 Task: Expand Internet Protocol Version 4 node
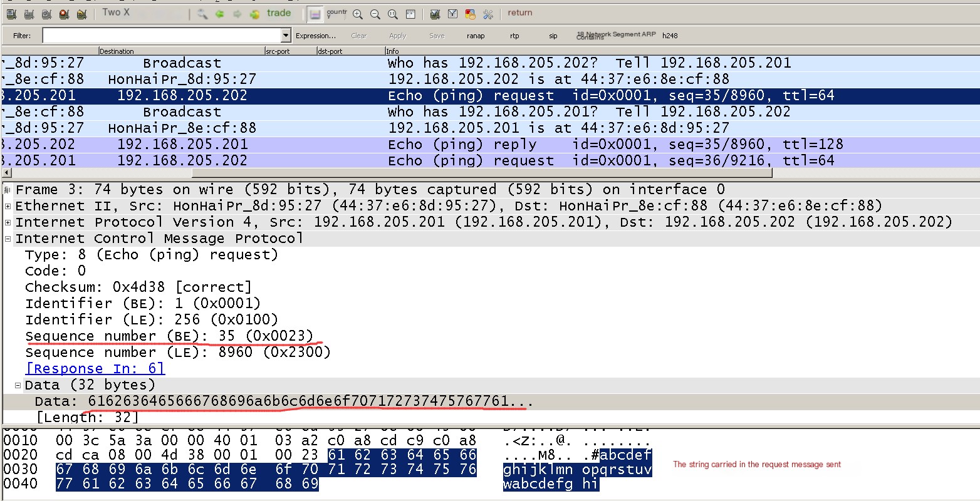point(8,222)
